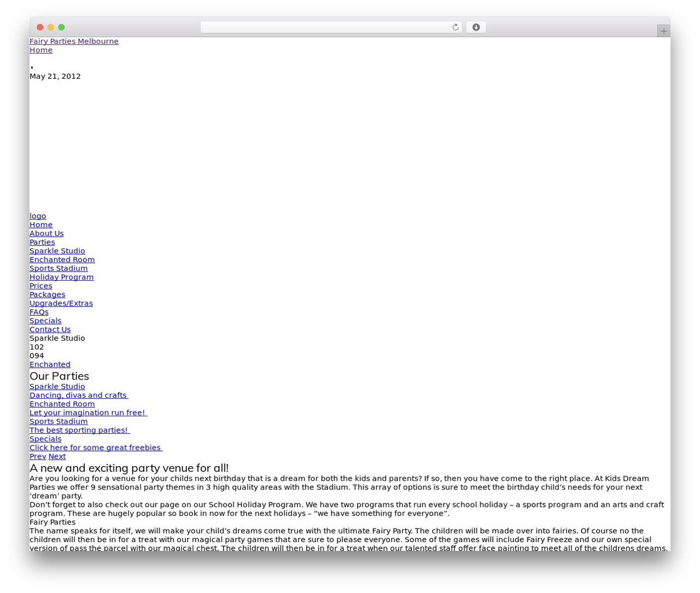Visit the Sports Stadium link above Holiday Program
The height and width of the screenshot is (593, 700).
[x=59, y=269]
